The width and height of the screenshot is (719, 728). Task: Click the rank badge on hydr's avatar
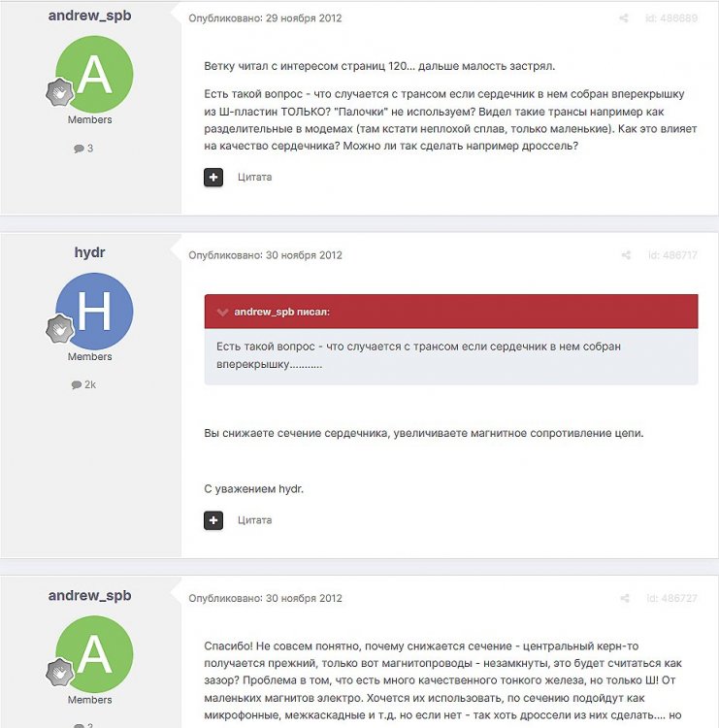point(60,329)
